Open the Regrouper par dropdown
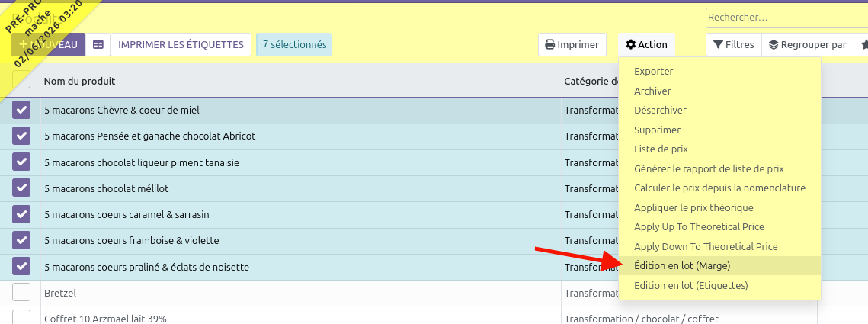Viewport: 868px width, 324px height. click(809, 45)
